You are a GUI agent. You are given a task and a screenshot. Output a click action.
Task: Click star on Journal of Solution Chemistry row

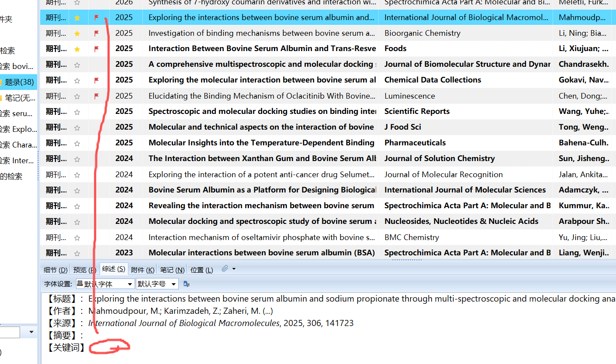[x=77, y=159]
